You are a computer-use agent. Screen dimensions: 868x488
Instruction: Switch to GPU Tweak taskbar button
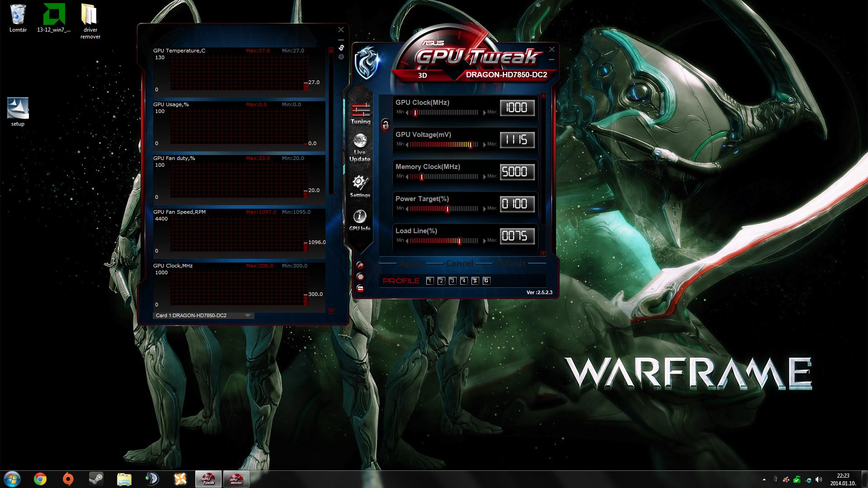point(208,479)
